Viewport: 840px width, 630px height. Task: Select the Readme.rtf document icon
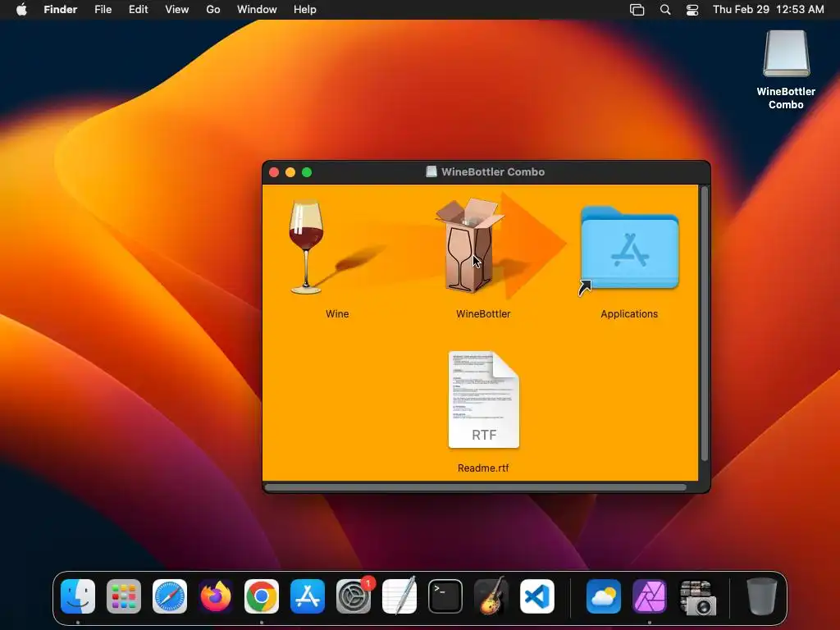click(484, 399)
